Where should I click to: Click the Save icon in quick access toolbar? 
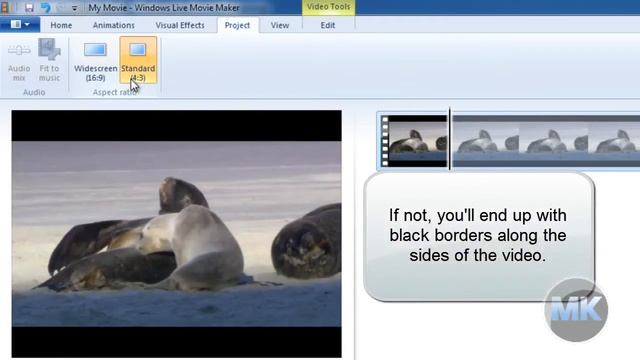pyautogui.click(x=29, y=7)
